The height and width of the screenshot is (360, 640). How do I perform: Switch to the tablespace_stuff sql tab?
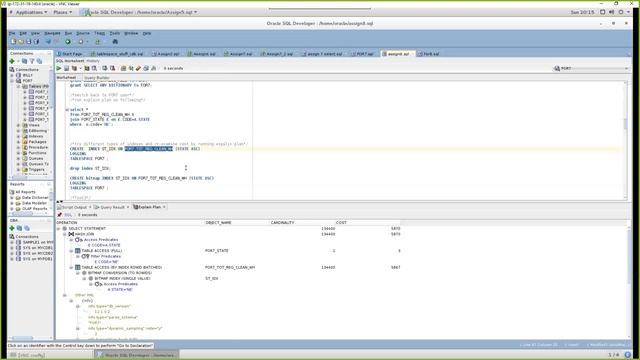pyautogui.click(x=118, y=54)
